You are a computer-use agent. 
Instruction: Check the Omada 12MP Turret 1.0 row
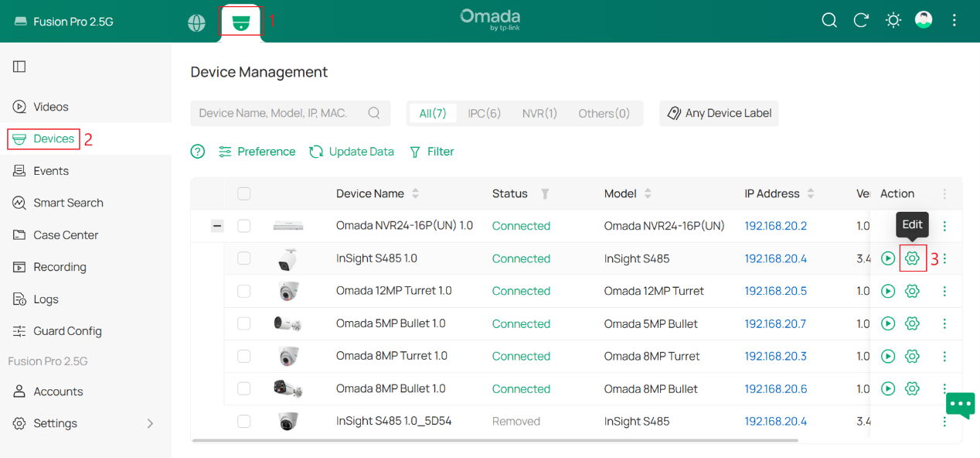point(244,291)
